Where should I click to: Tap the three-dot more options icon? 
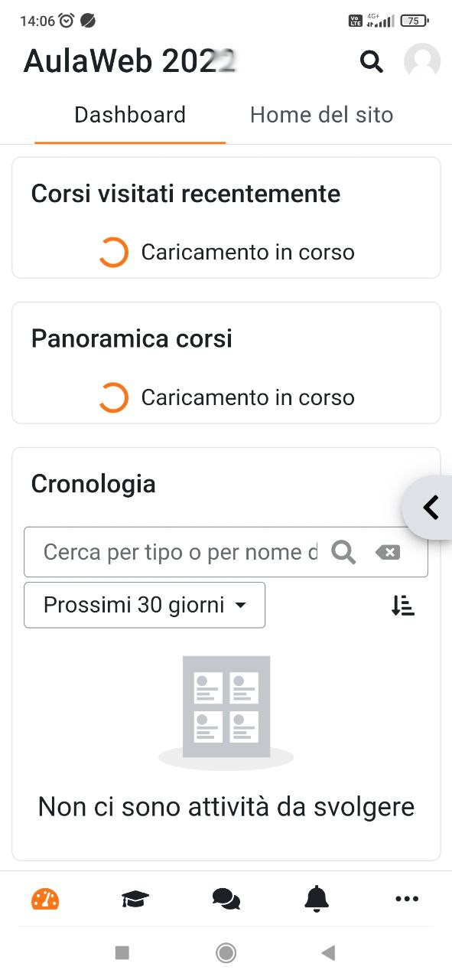[x=406, y=899]
